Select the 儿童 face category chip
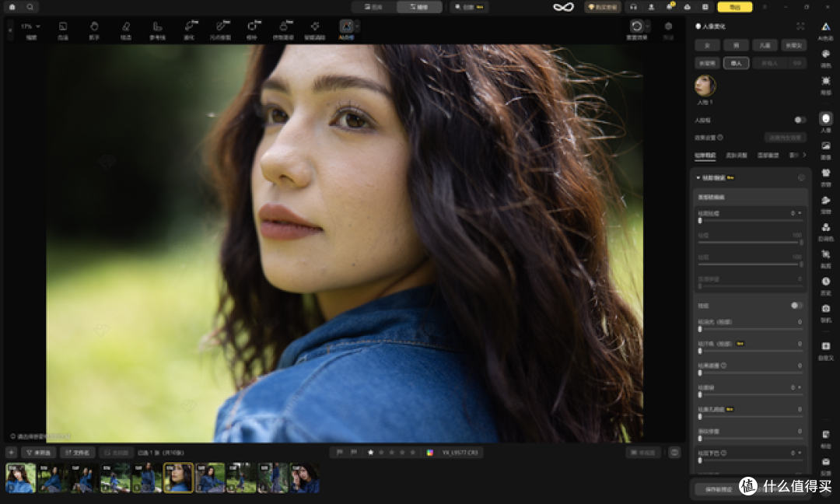The height and width of the screenshot is (504, 840). [x=765, y=46]
